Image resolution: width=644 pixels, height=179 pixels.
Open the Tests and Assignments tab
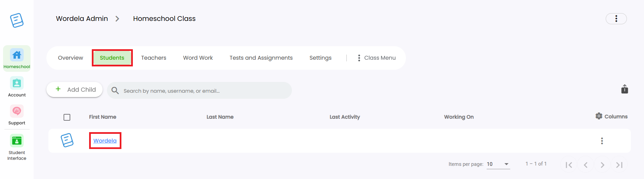point(261,58)
